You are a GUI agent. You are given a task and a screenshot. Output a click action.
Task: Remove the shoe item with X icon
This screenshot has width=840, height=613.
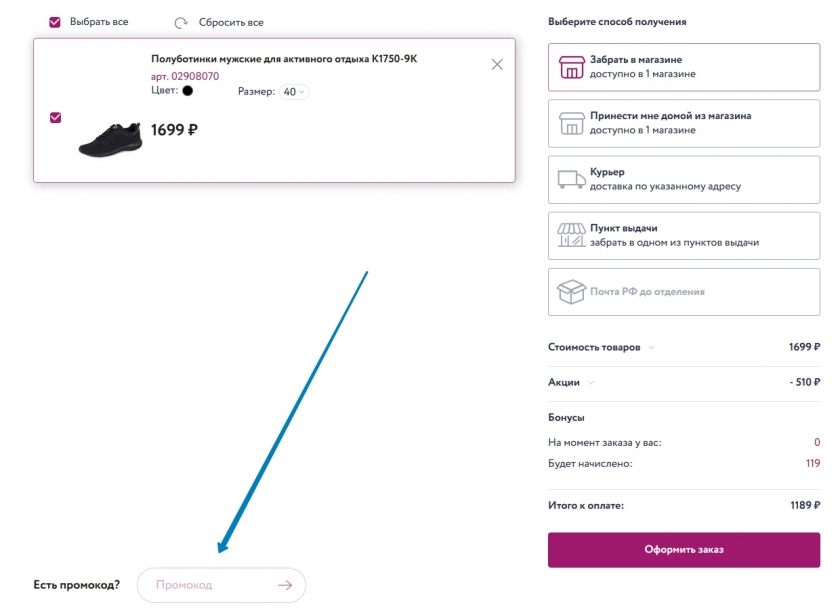(497, 64)
